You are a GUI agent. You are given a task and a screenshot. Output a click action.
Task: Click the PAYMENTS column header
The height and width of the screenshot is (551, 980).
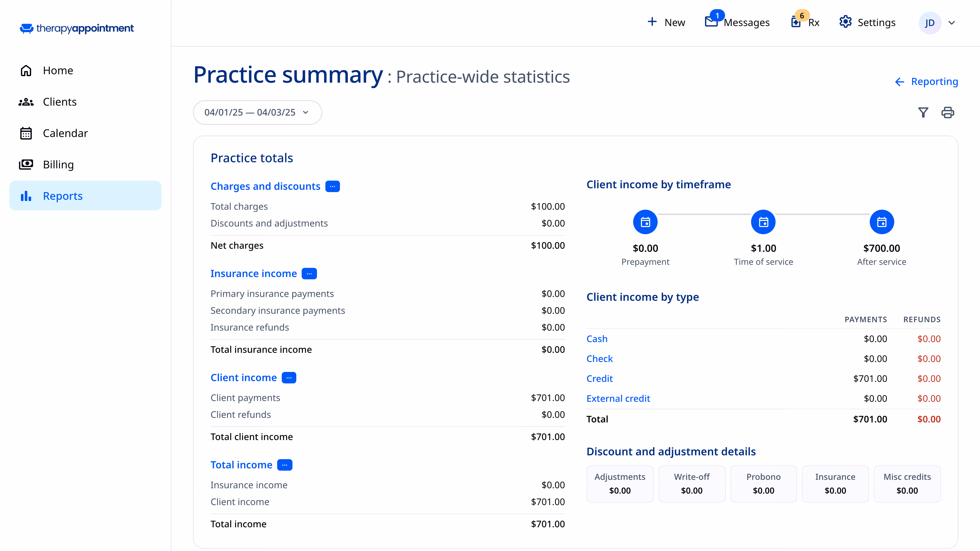coord(865,320)
